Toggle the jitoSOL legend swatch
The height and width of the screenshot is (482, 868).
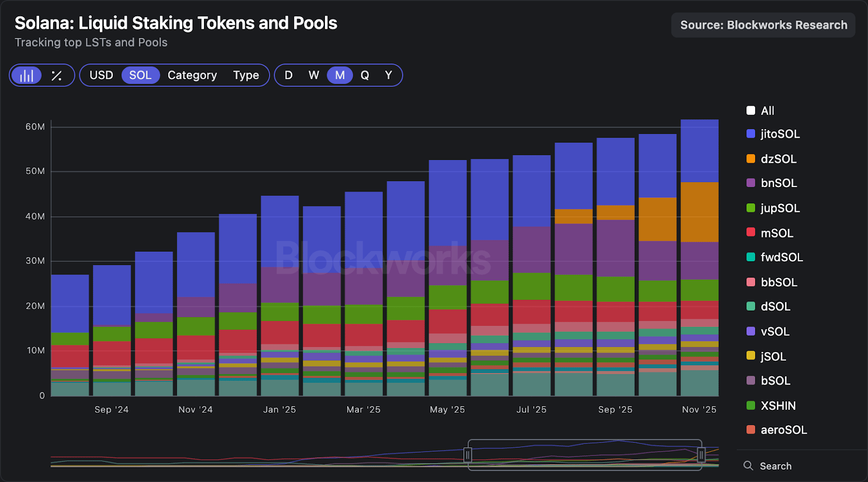pyautogui.click(x=751, y=134)
